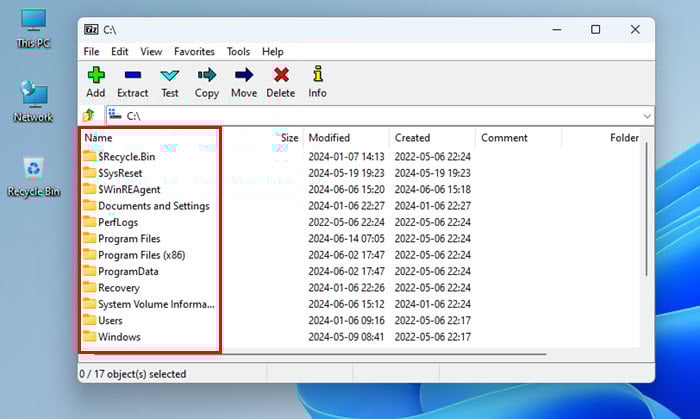
Task: Open the Edit menu
Action: tap(120, 52)
